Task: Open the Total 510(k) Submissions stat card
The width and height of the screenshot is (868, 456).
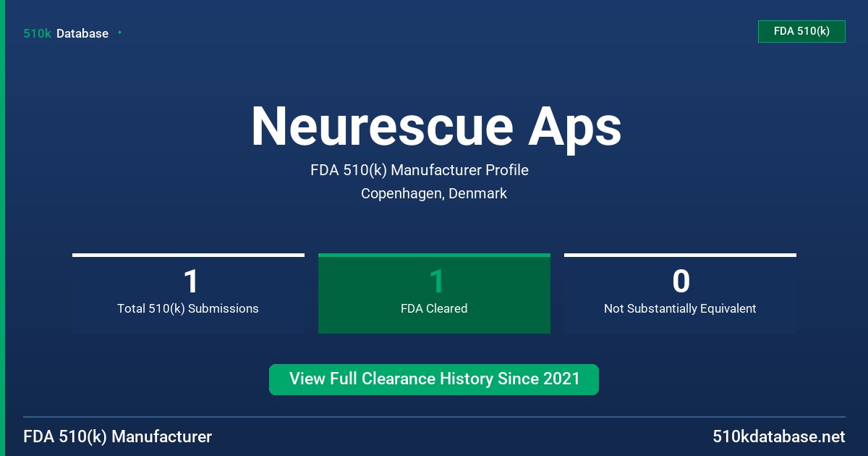Action: 188,294
